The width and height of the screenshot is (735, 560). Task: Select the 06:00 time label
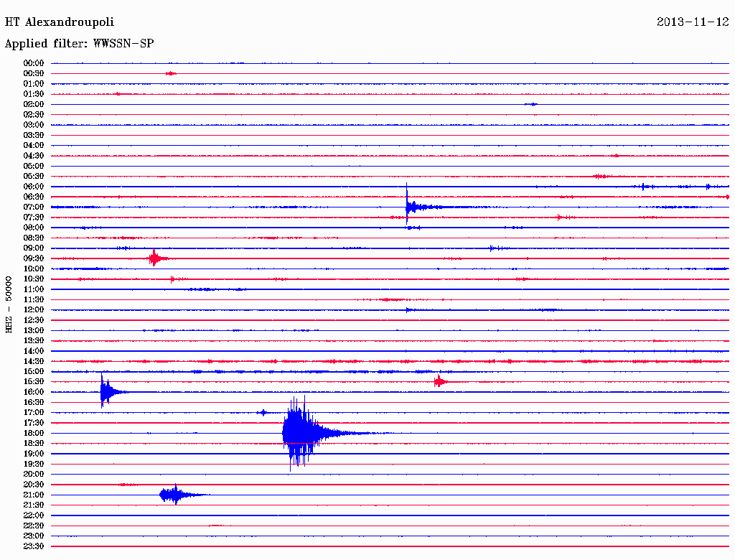pos(34,187)
